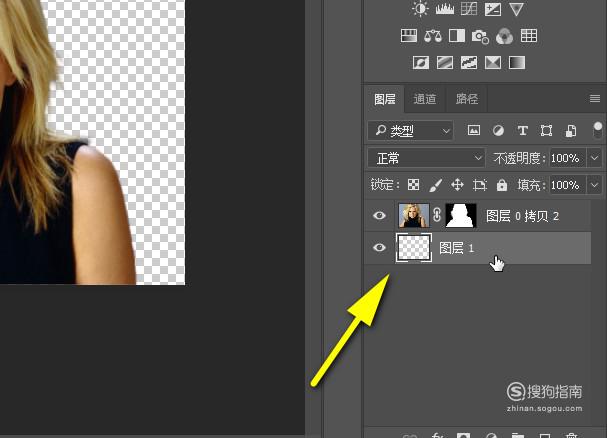Viewport: 607px width, 438px height.
Task: Switch to the 通道 tab
Action: tap(425, 99)
